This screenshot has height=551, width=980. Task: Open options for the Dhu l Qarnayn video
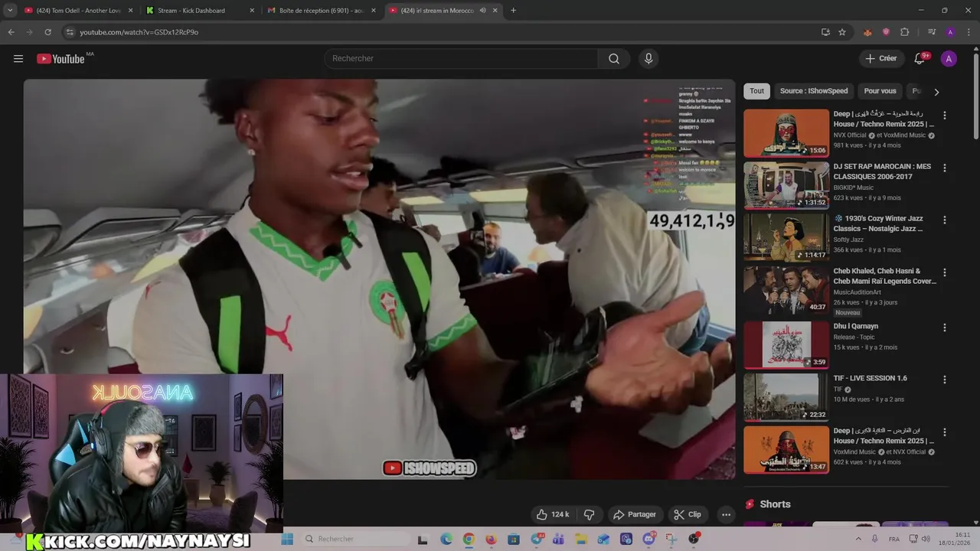tap(944, 328)
